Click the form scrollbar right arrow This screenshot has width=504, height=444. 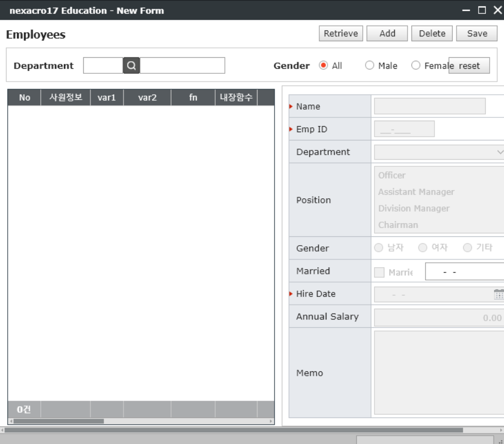click(x=501, y=430)
